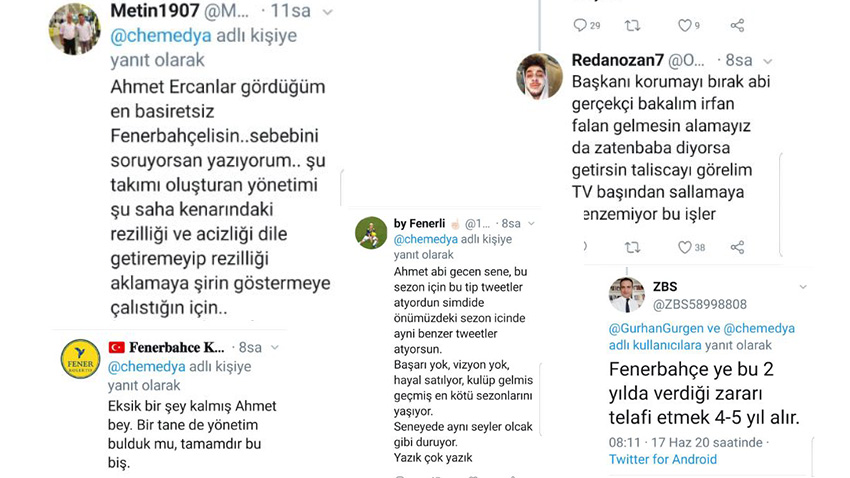Image resolution: width=850 pixels, height=478 pixels.
Task: View Metin1907 profile picture
Action: pyautogui.click(x=73, y=31)
